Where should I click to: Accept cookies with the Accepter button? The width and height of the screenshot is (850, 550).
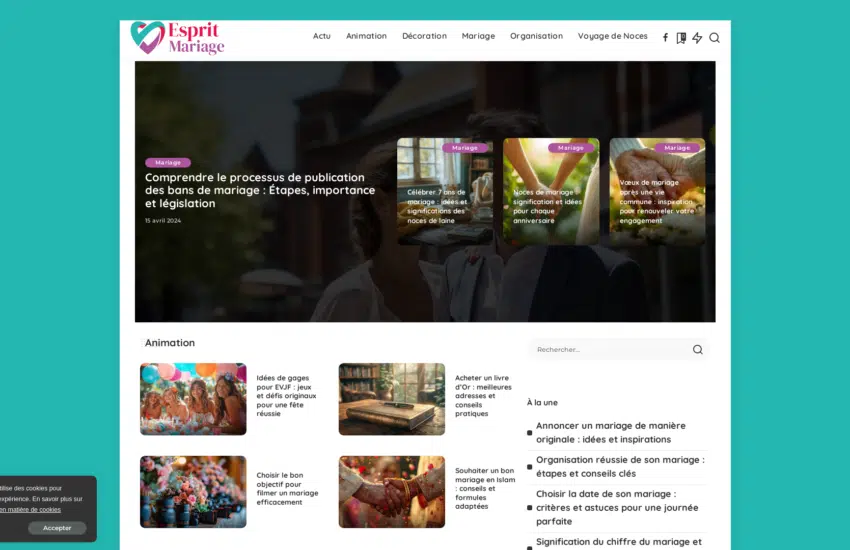[x=57, y=528]
